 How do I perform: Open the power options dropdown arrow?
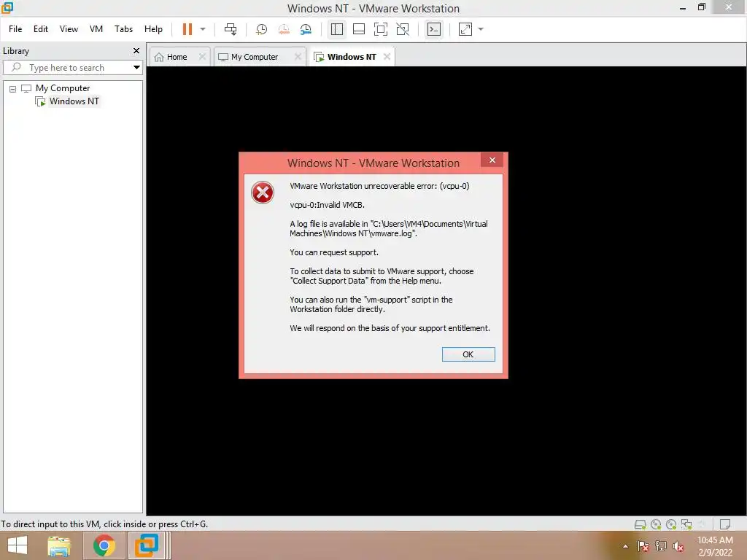203,29
